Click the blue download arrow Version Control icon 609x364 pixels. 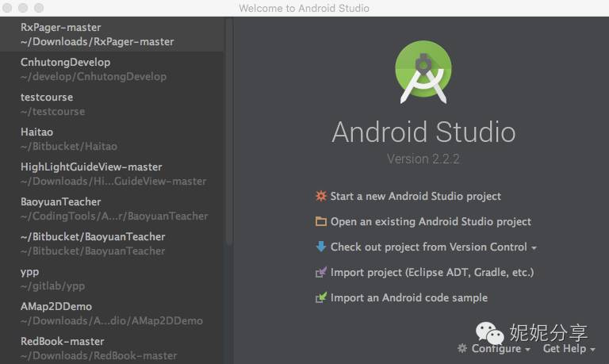click(321, 247)
